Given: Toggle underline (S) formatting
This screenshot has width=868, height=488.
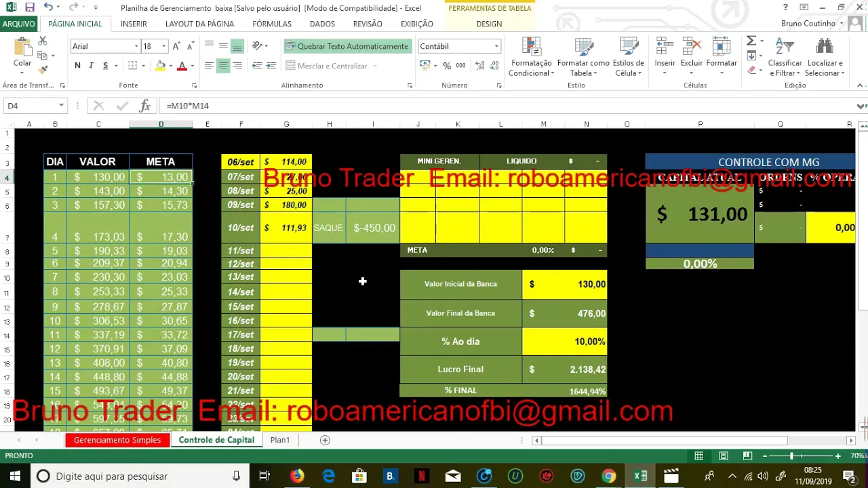Looking at the screenshot, I should point(105,66).
